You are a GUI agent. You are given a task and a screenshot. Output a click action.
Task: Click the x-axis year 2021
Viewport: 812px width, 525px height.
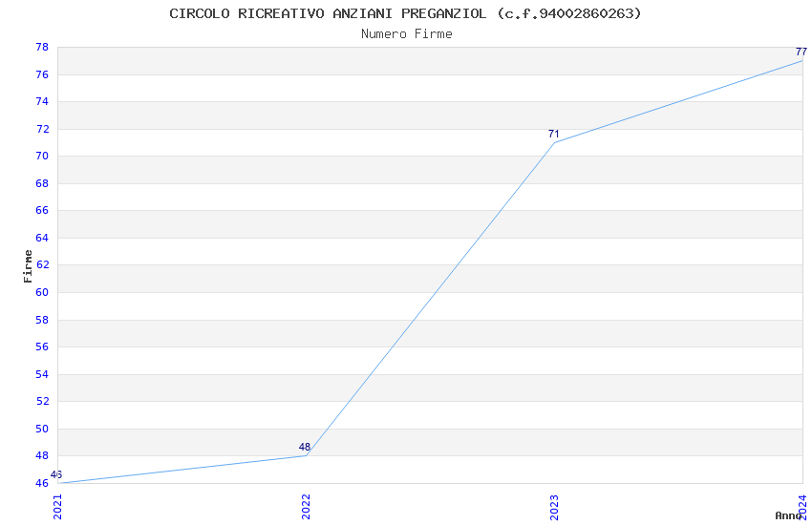point(57,507)
